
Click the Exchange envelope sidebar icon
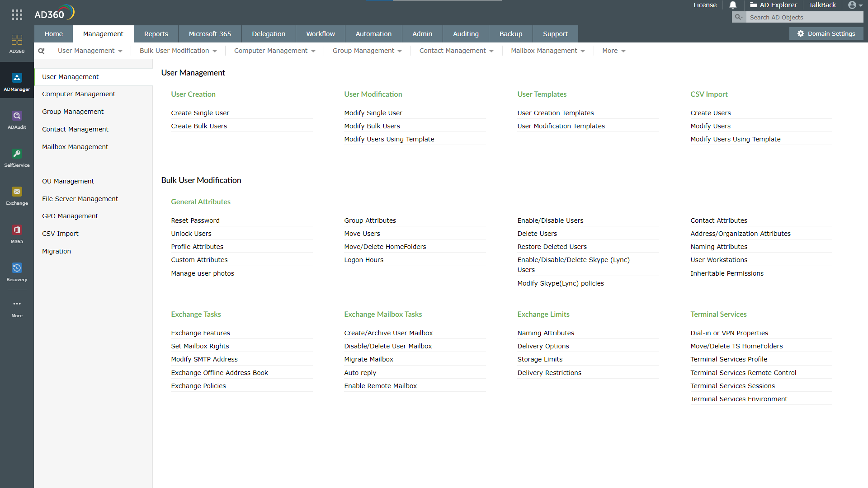point(17,196)
